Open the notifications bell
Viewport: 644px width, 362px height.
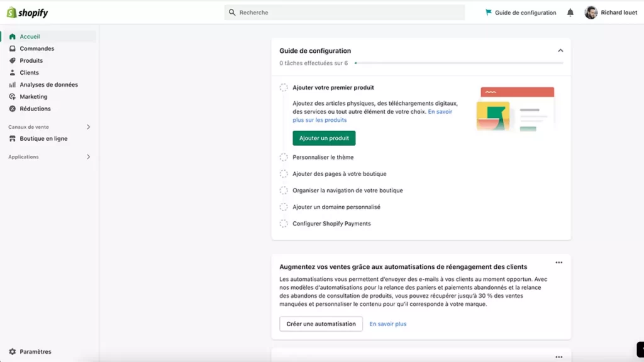point(570,13)
